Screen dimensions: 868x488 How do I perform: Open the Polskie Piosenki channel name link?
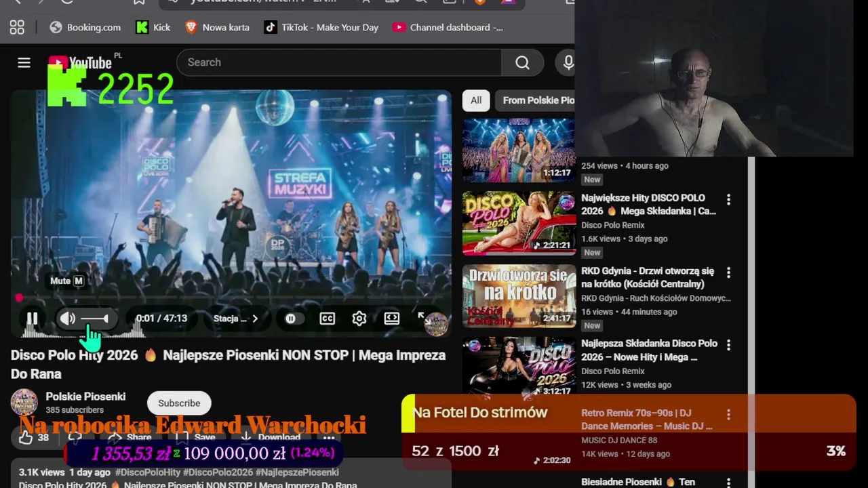point(85,396)
